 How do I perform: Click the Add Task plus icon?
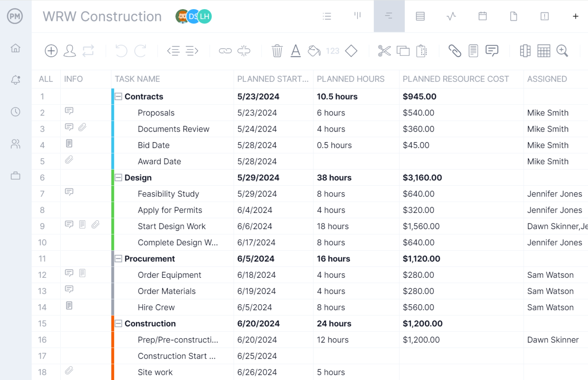tap(51, 51)
